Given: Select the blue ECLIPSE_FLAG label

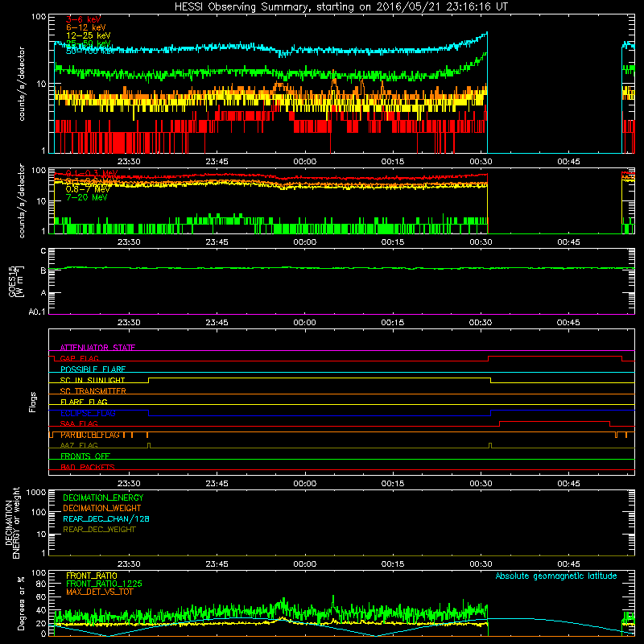Looking at the screenshot, I should click(x=88, y=413).
